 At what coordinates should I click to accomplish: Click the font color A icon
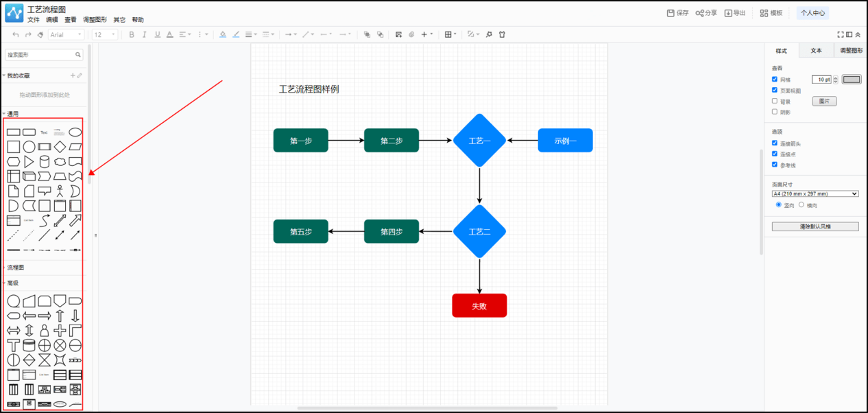tap(169, 34)
